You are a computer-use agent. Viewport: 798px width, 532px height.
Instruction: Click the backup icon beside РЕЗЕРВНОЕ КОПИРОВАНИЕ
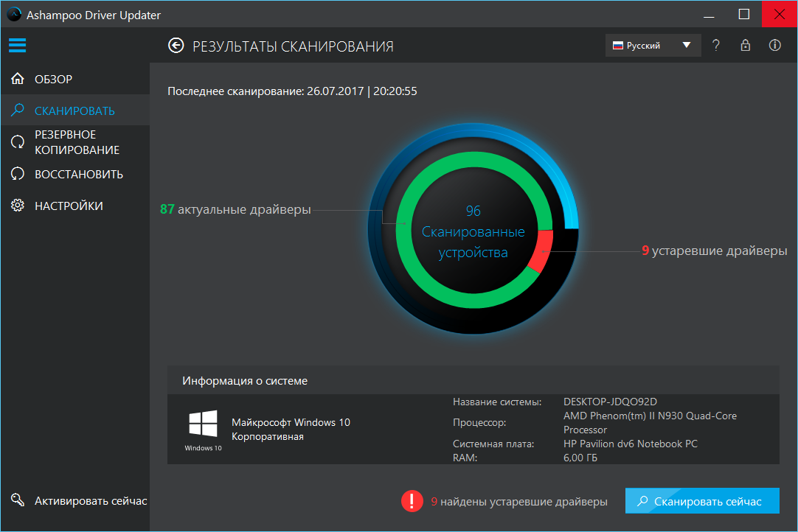17,142
